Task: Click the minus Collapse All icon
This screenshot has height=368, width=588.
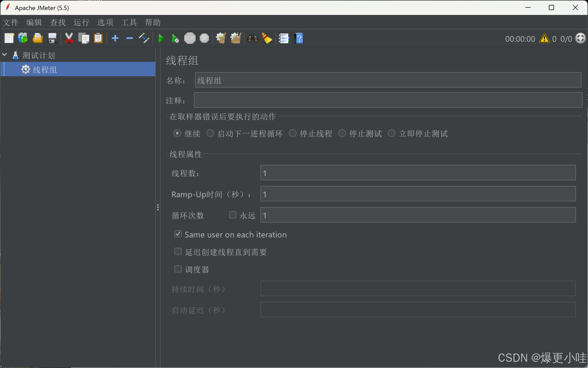Action: [129, 38]
